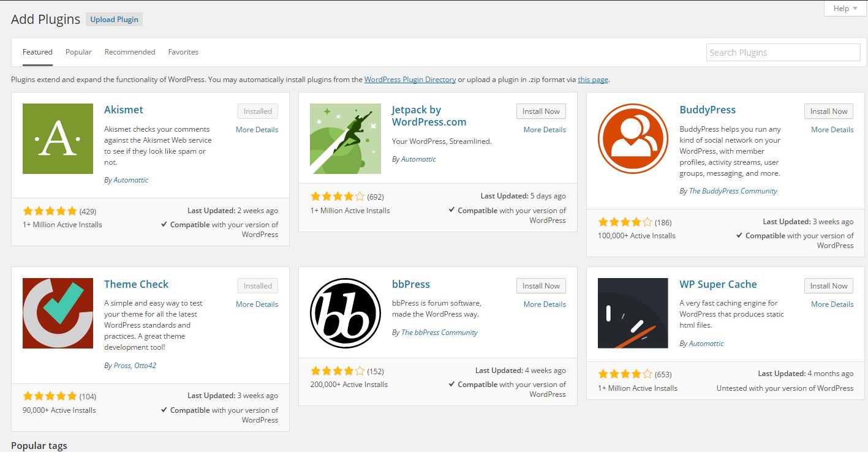Screen dimensions: 868x452
Task: Open the WP Super Cache gauge icon
Action: click(x=633, y=313)
